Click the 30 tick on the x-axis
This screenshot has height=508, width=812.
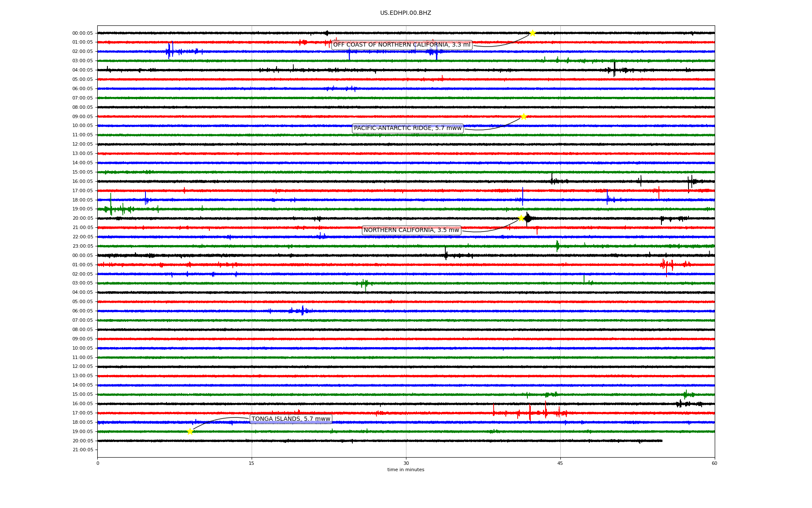[406, 463]
